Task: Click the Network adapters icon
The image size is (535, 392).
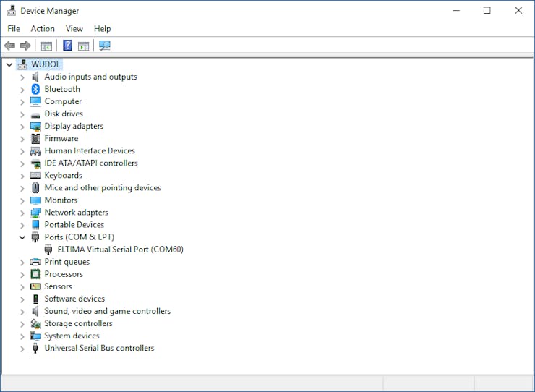Action: 35,213
